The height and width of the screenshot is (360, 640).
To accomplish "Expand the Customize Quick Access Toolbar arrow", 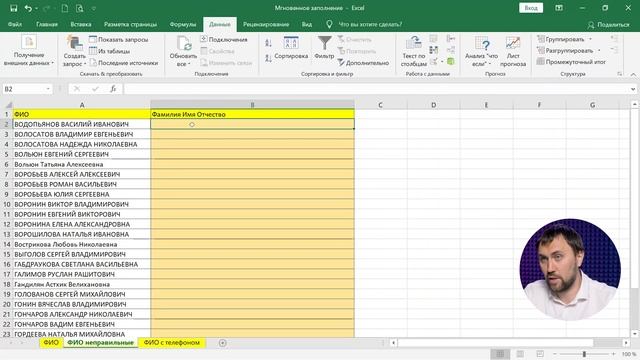I will (x=94, y=8).
